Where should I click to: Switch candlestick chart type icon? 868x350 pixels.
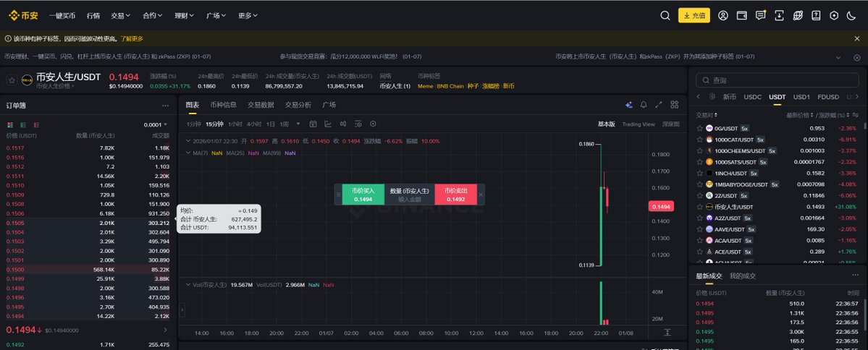click(342, 124)
